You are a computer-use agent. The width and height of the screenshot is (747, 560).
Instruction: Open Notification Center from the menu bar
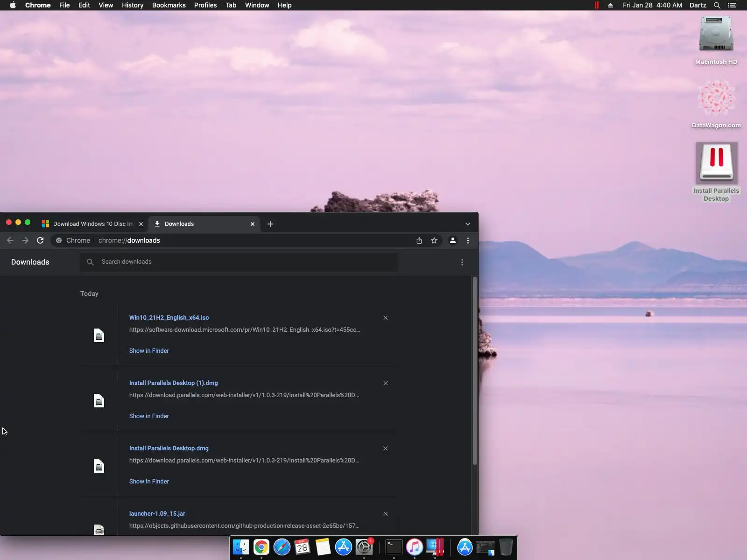click(732, 5)
